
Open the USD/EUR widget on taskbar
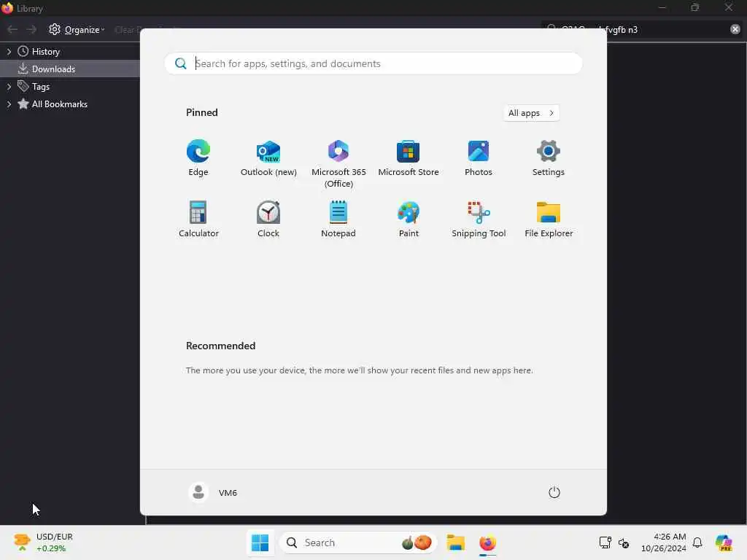43,542
